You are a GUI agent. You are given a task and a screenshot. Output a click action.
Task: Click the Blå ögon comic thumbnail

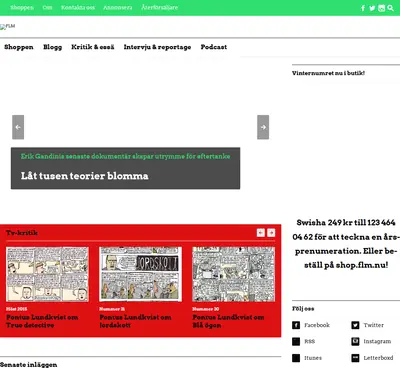pos(234,274)
